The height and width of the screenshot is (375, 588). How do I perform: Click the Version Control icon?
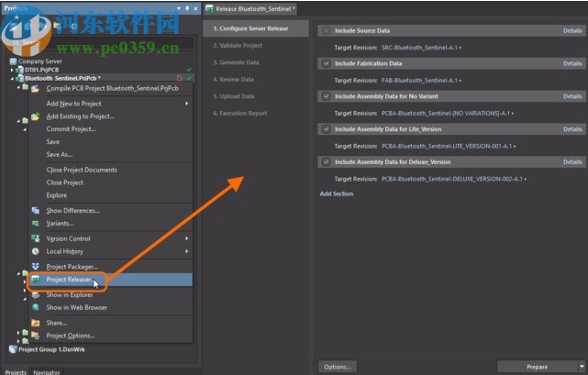click(x=35, y=238)
